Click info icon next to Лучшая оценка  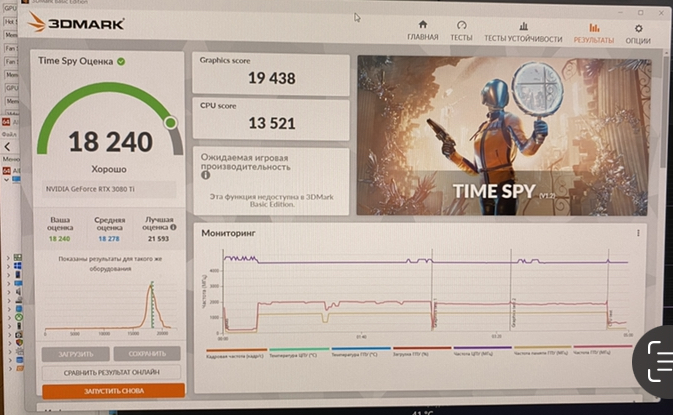point(173,227)
